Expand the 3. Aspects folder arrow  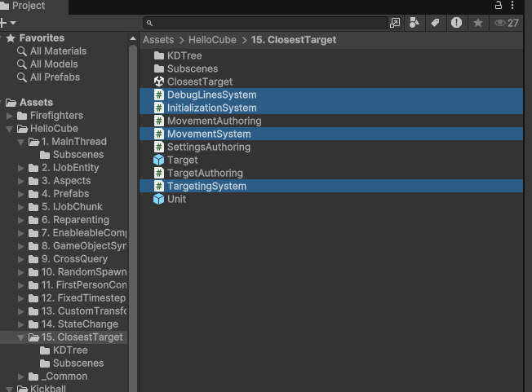tap(21, 181)
